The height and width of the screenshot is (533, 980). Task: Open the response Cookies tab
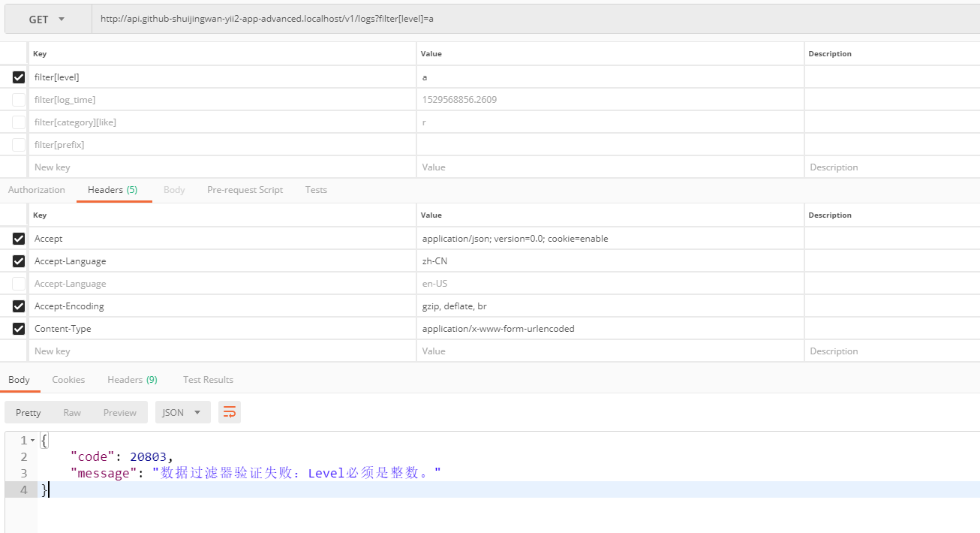68,380
